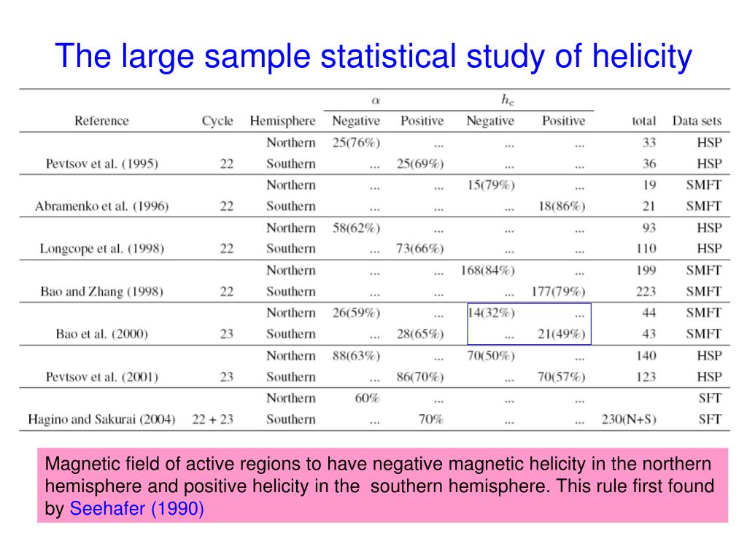The height and width of the screenshot is (560, 747).
Task: Select the 58(62%) table value
Action: tap(356, 228)
